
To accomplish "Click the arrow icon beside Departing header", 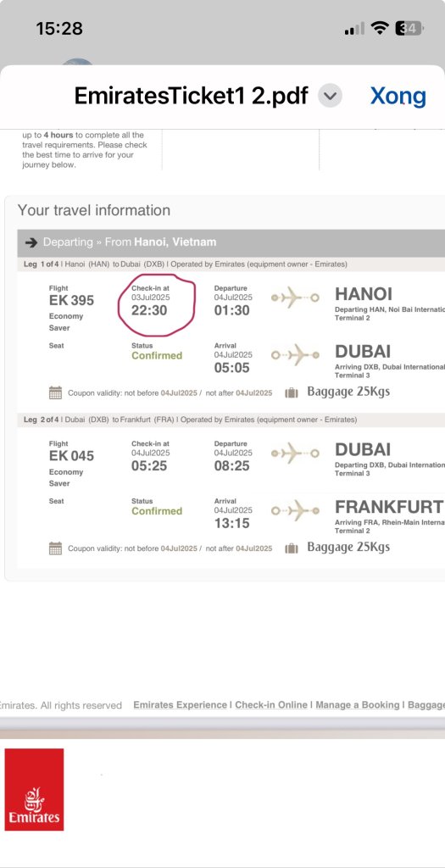I will (x=31, y=242).
